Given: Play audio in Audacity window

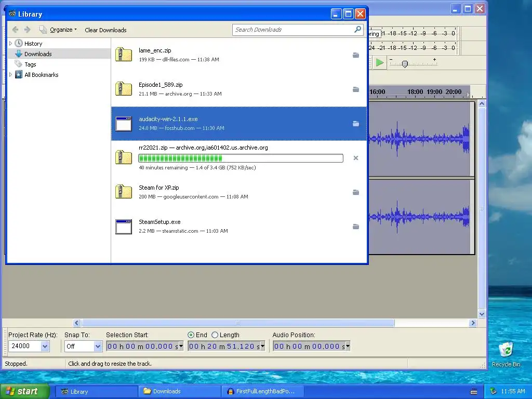Looking at the screenshot, I should pyautogui.click(x=380, y=62).
